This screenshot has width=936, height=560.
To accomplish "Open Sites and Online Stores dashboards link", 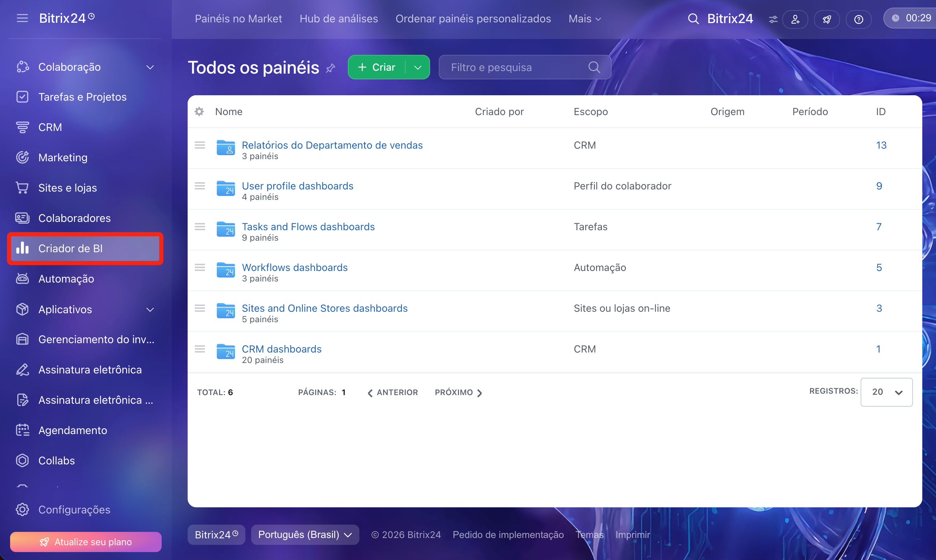I will pos(324,308).
